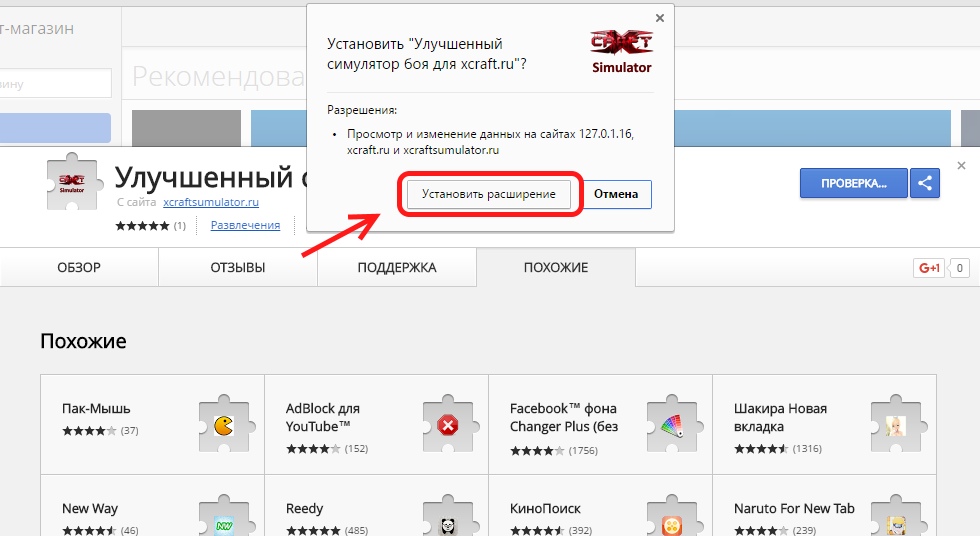Click the Reedy extension icon
The height and width of the screenshot is (536, 980).
pos(447,524)
